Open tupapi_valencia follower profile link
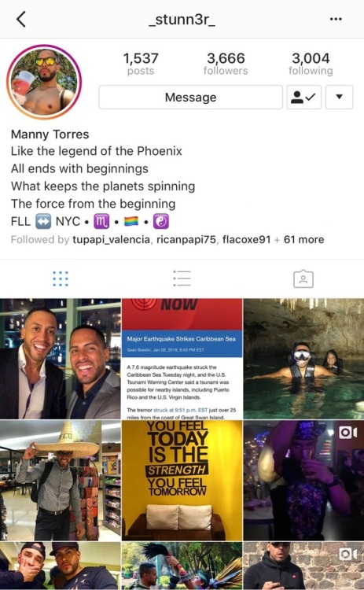This screenshot has height=590, width=364. click(x=111, y=240)
